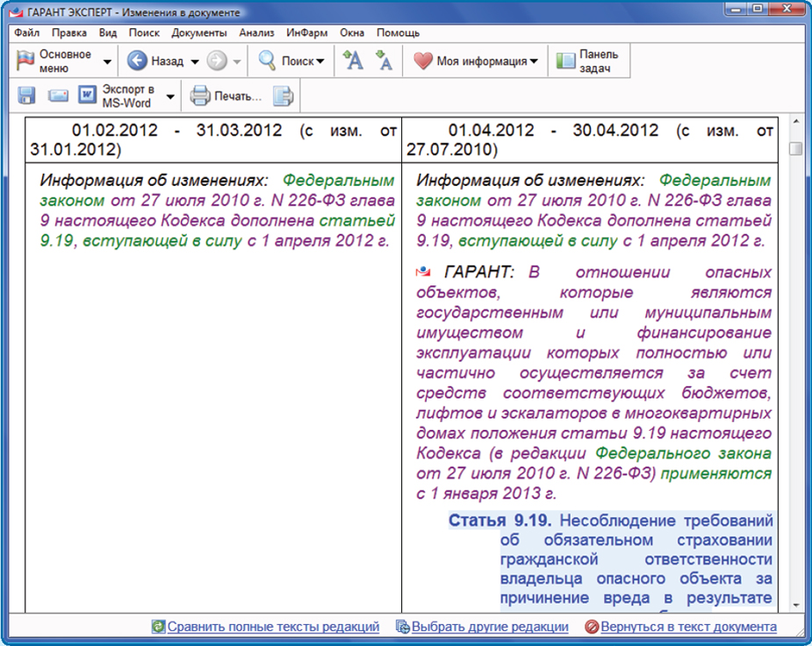Open the Панель задач panel
This screenshot has height=646, width=812.
click(x=588, y=61)
